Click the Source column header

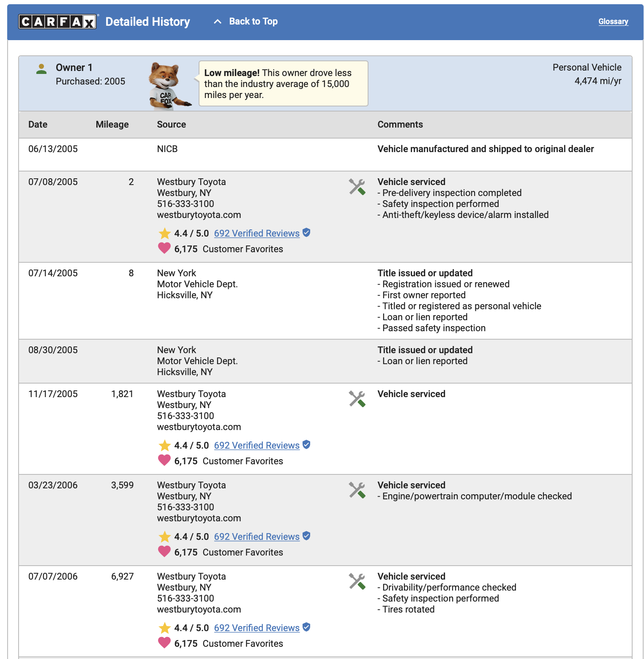(x=172, y=125)
